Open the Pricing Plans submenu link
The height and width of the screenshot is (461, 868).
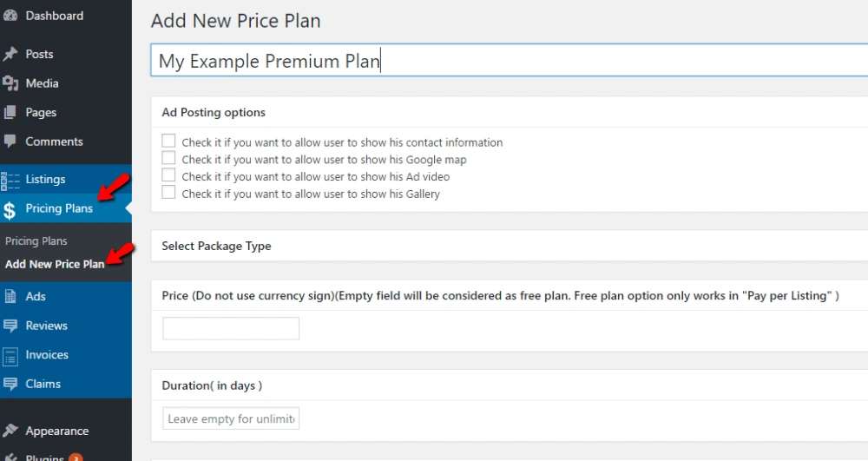pos(36,241)
